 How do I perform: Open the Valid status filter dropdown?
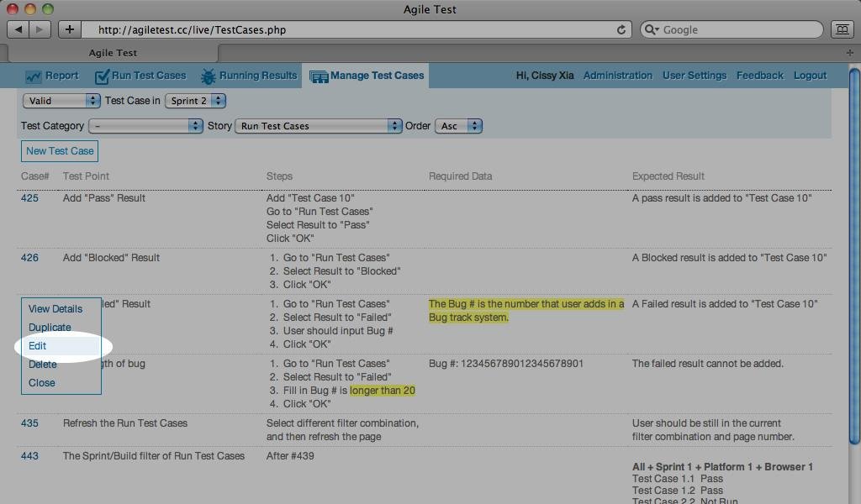tap(59, 100)
